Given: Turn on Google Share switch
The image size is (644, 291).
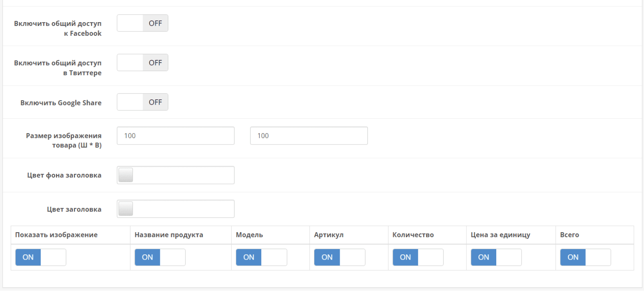Looking at the screenshot, I should 142,102.
